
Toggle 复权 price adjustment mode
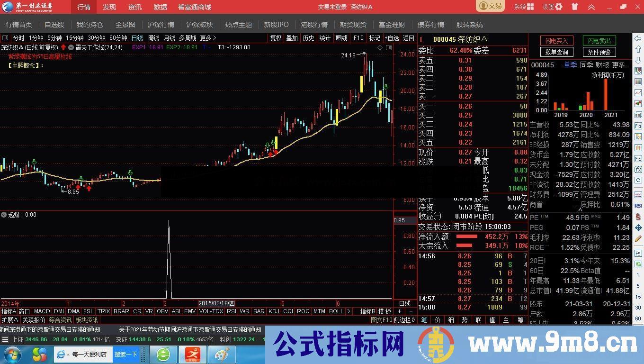pyautogui.click(x=277, y=38)
